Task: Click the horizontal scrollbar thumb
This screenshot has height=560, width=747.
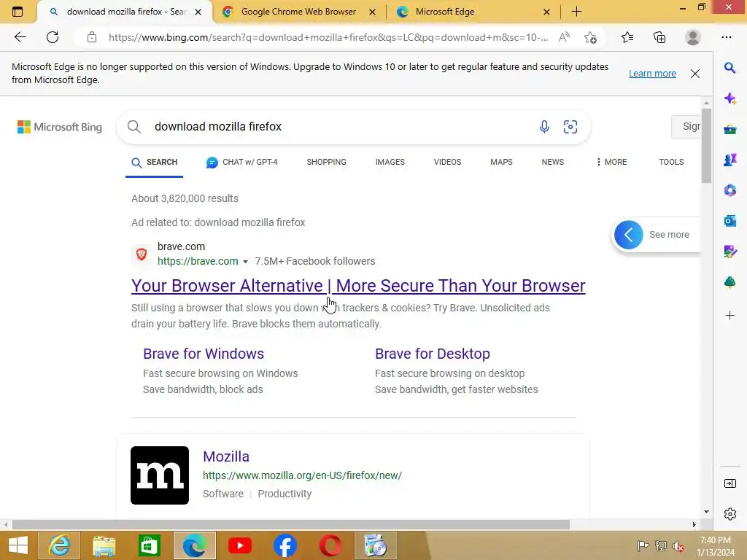Action: pos(290,524)
